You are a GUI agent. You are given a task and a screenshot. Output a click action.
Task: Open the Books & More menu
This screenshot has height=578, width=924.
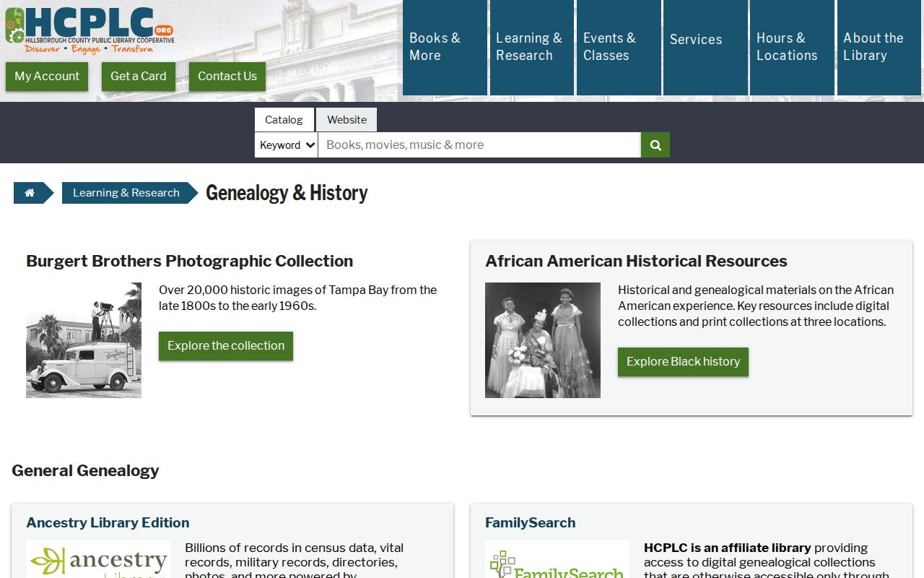[x=445, y=48]
